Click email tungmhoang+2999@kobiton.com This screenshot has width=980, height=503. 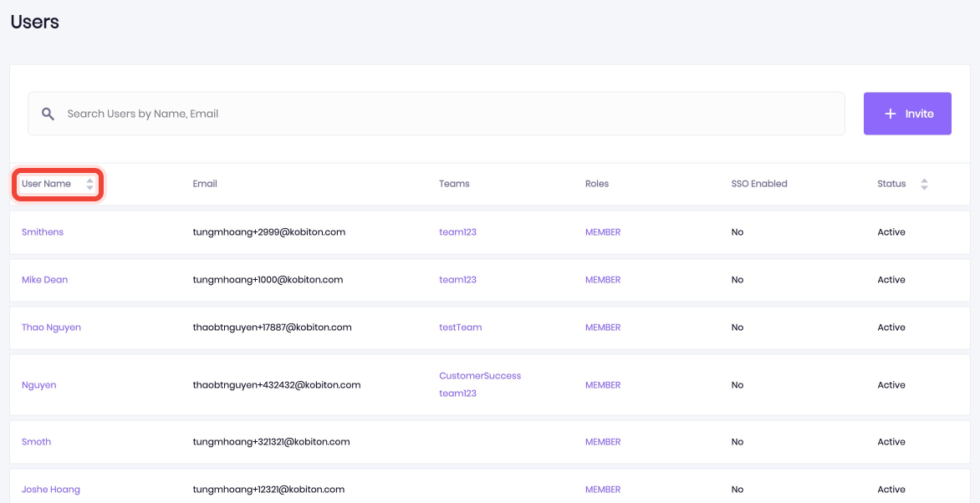point(268,231)
